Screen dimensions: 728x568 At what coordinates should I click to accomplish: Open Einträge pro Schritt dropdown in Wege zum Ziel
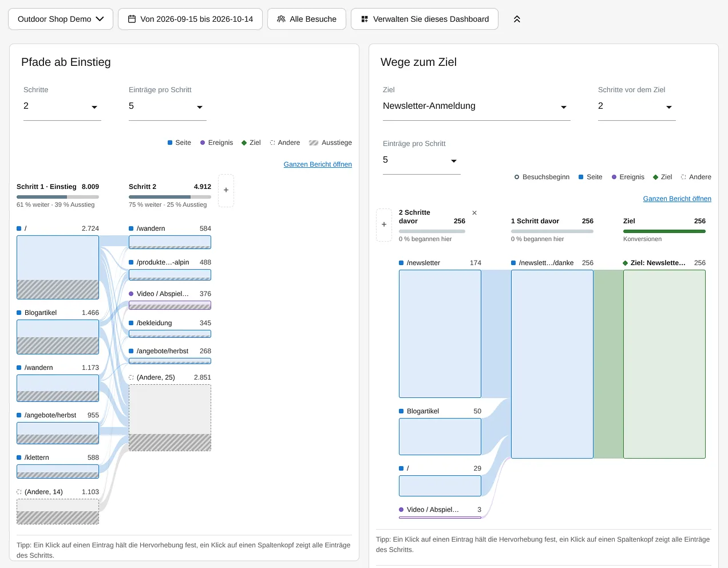422,160
